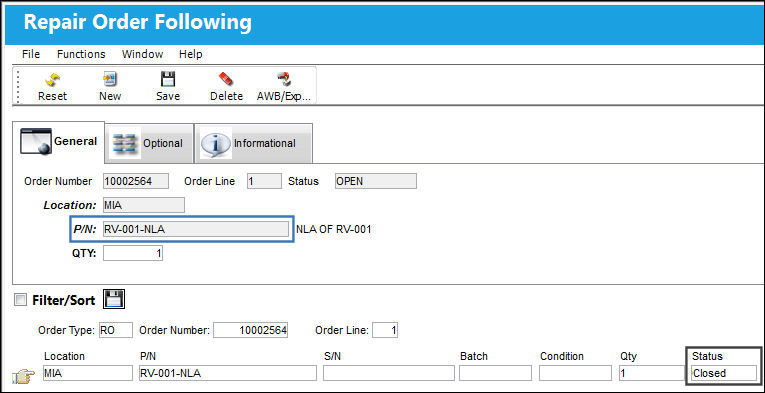
Task: Open the File menu
Action: [x=31, y=54]
